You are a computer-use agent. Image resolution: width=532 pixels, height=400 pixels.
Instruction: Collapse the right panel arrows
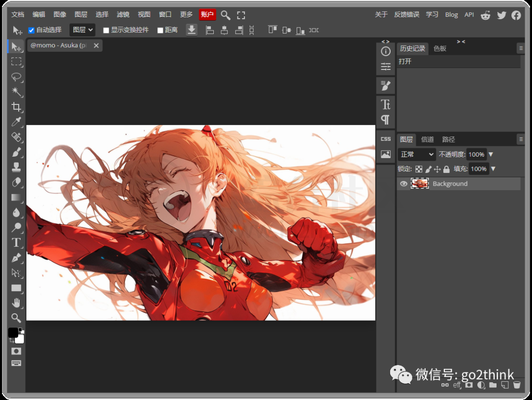tap(461, 41)
